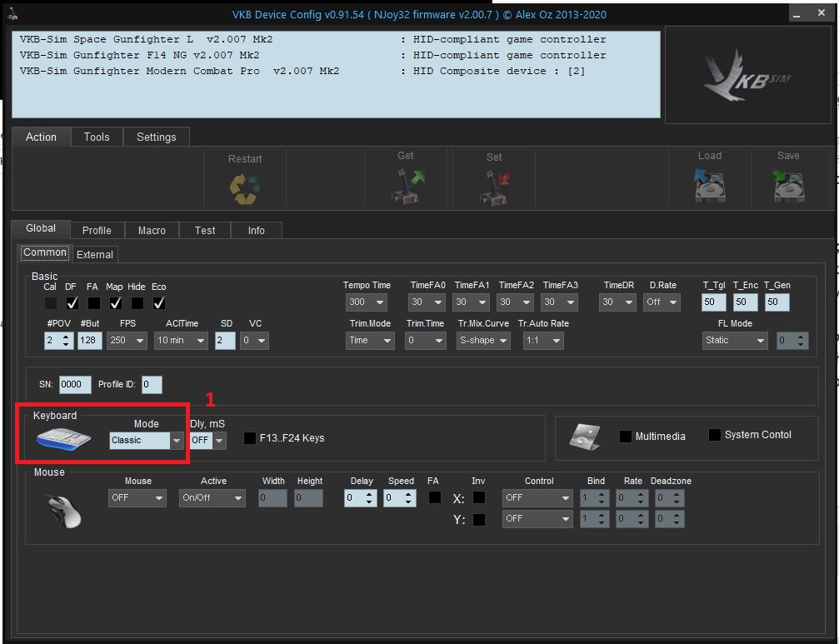
Task: Click the Restart recycle icon
Action: (245, 188)
